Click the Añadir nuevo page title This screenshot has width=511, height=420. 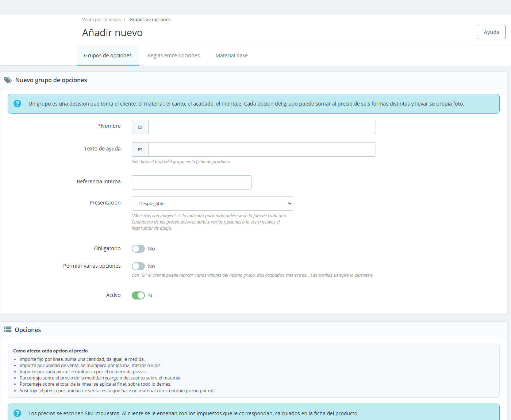pyautogui.click(x=112, y=33)
